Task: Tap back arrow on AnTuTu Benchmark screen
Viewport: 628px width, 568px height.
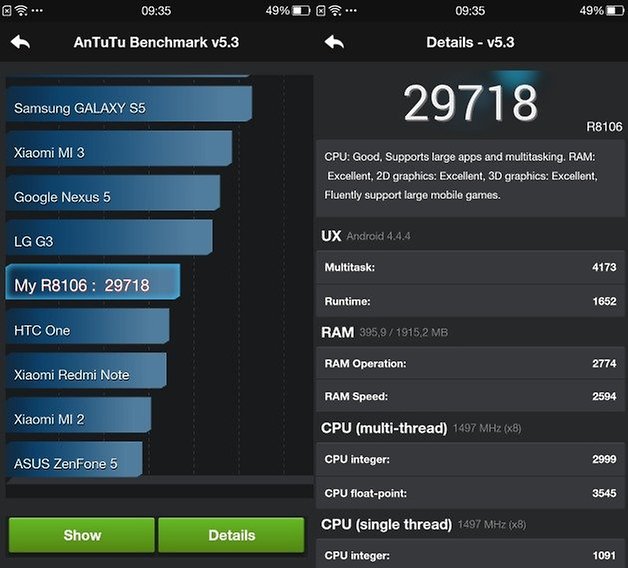Action: click(x=20, y=42)
